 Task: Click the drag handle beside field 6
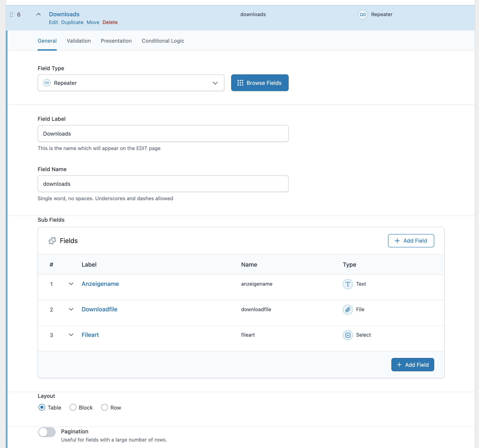(11, 15)
